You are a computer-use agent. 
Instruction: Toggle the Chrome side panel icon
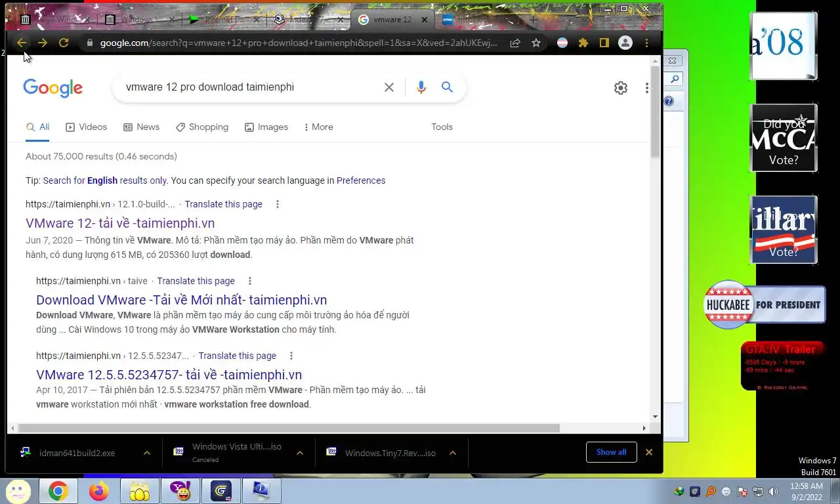click(x=604, y=43)
